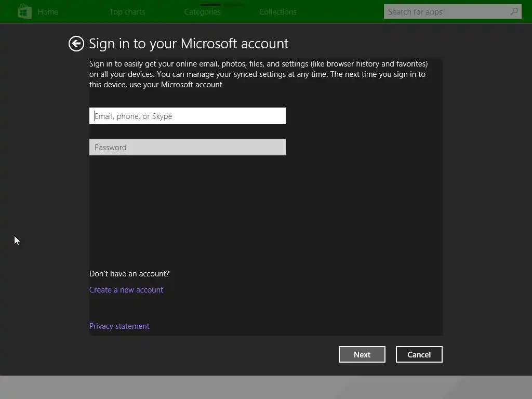Viewport: 532px width, 399px height.
Task: Open the Categories tab
Action: (x=203, y=12)
